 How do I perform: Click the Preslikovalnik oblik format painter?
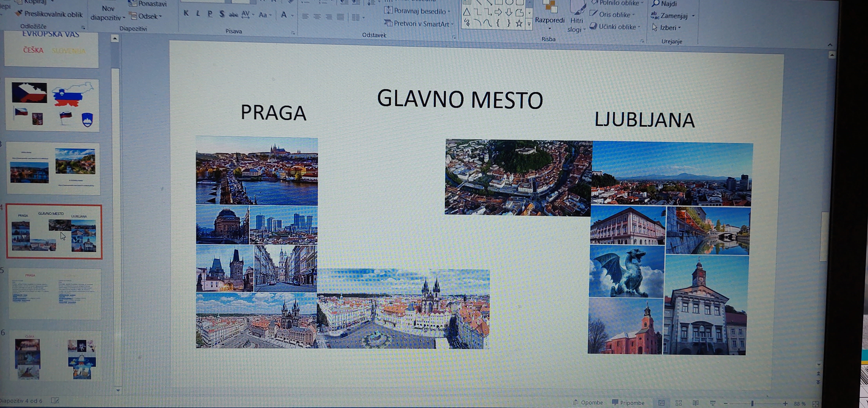click(49, 14)
